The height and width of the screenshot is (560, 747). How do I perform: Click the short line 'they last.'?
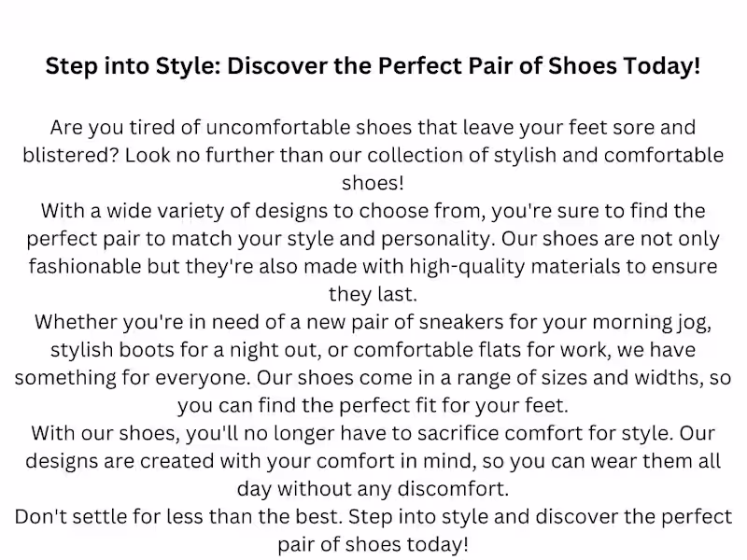click(373, 294)
